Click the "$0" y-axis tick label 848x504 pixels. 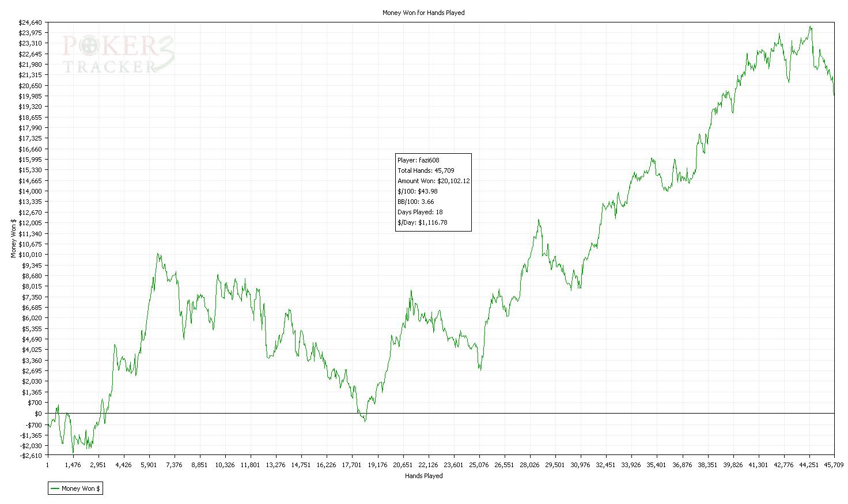[38, 414]
